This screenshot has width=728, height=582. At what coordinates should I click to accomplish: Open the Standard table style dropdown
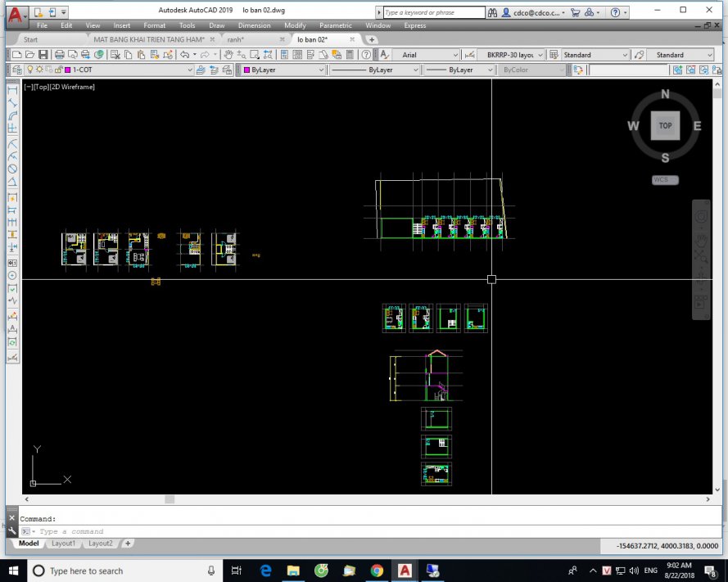(x=595, y=55)
